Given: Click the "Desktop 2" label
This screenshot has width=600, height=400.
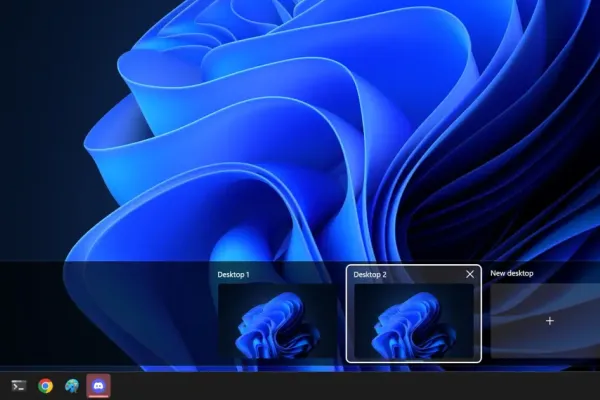Looking at the screenshot, I should 370,274.
